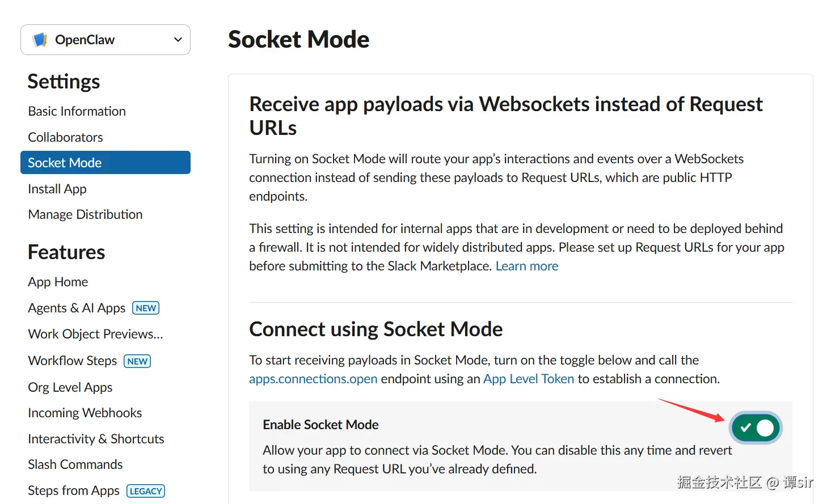Open Work Object Previews feature
This screenshot has width=827, height=504.
point(96,334)
